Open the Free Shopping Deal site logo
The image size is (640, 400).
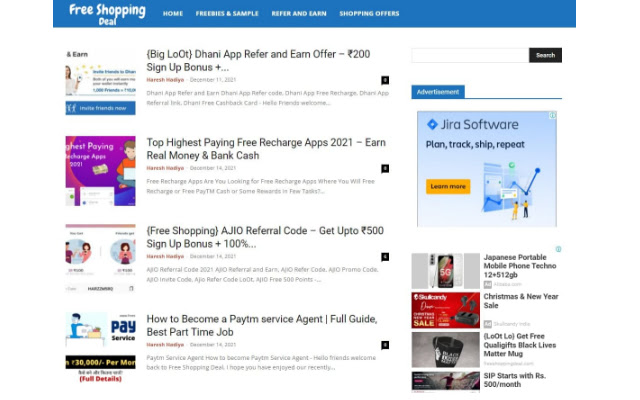click(x=107, y=15)
